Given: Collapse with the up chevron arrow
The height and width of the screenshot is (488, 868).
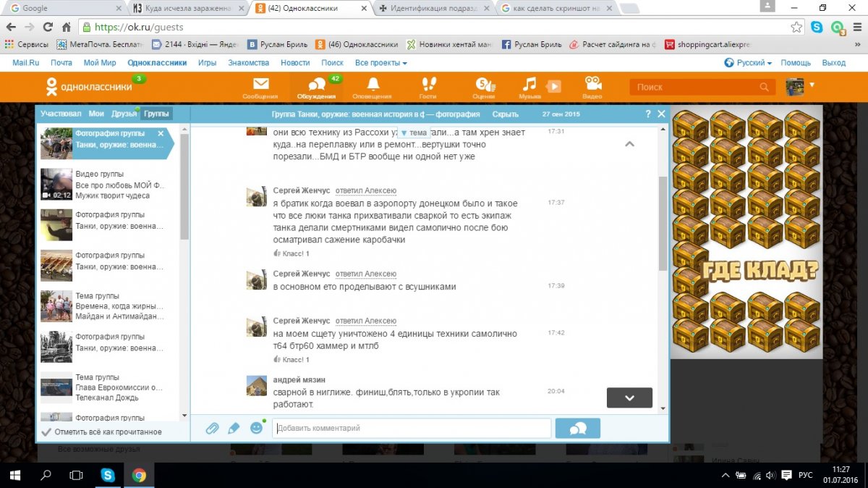Looking at the screenshot, I should pyautogui.click(x=629, y=144).
